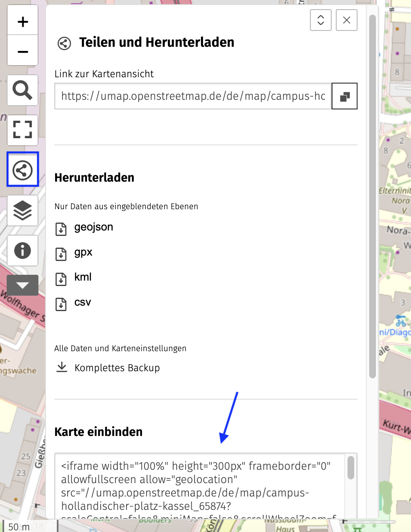Click the embed code textarea scrollbar

pyautogui.click(x=351, y=468)
